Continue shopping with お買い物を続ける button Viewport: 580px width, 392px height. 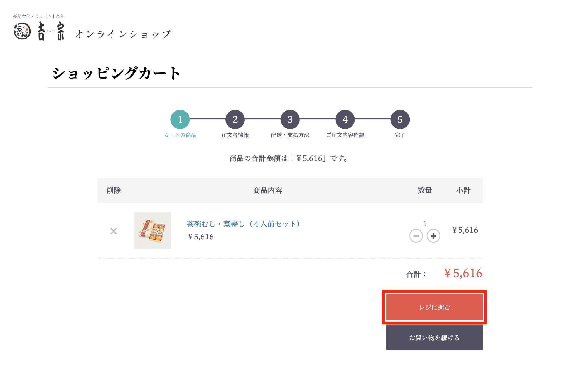click(x=434, y=338)
